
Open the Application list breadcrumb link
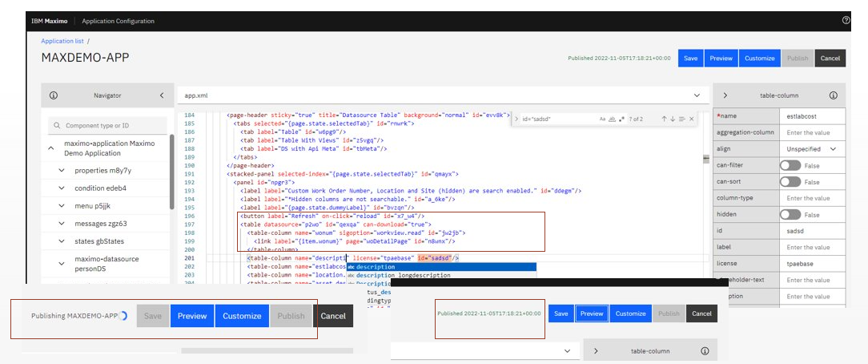tap(62, 41)
